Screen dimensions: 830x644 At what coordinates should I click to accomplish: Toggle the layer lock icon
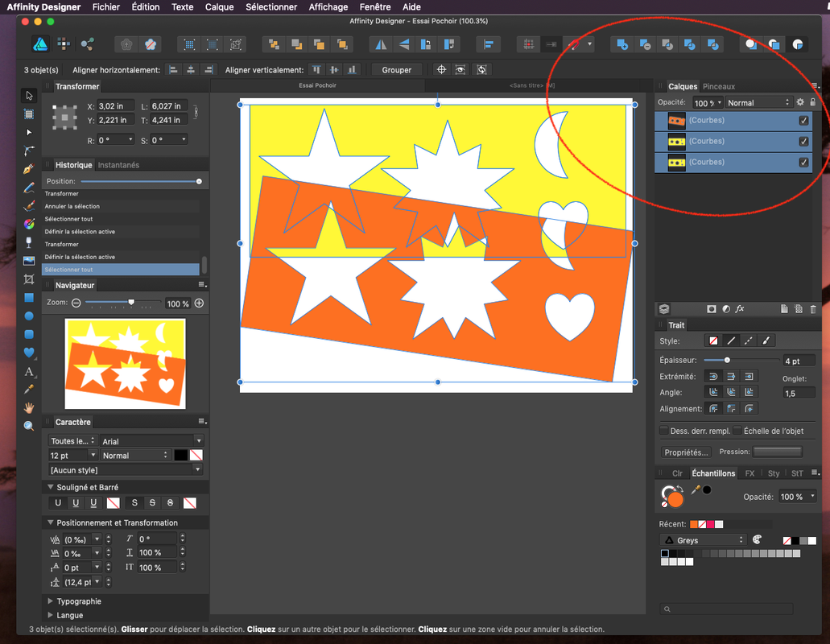813,103
